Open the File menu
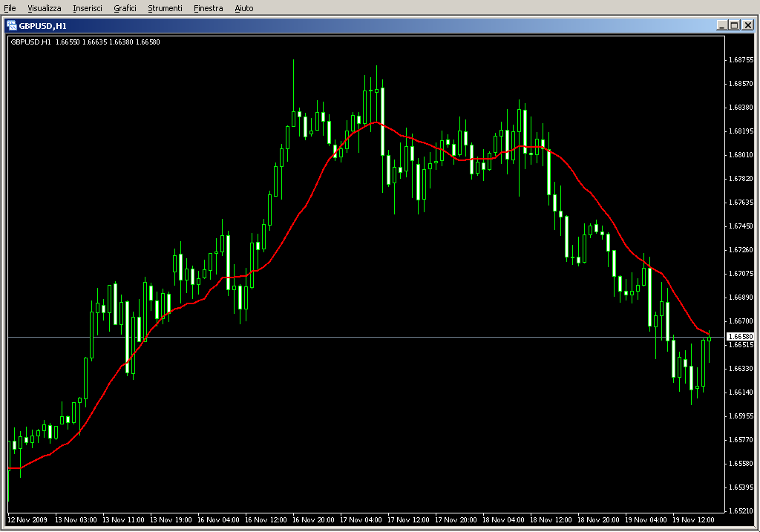760x532 pixels. click(x=10, y=8)
